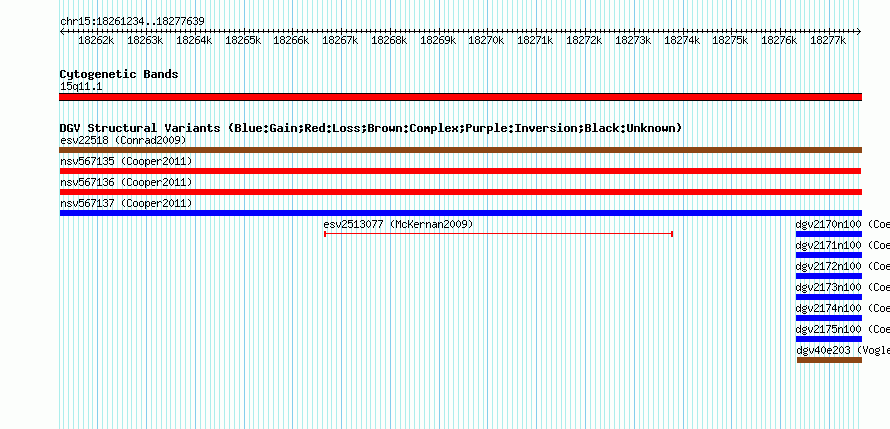
Task: Click the 18262k ruler tick label
Action: coord(96,41)
